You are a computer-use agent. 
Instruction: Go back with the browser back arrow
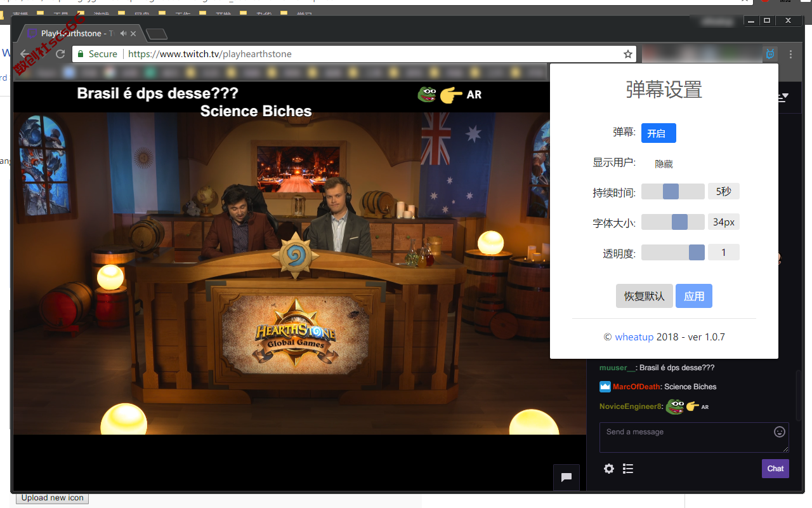24,54
